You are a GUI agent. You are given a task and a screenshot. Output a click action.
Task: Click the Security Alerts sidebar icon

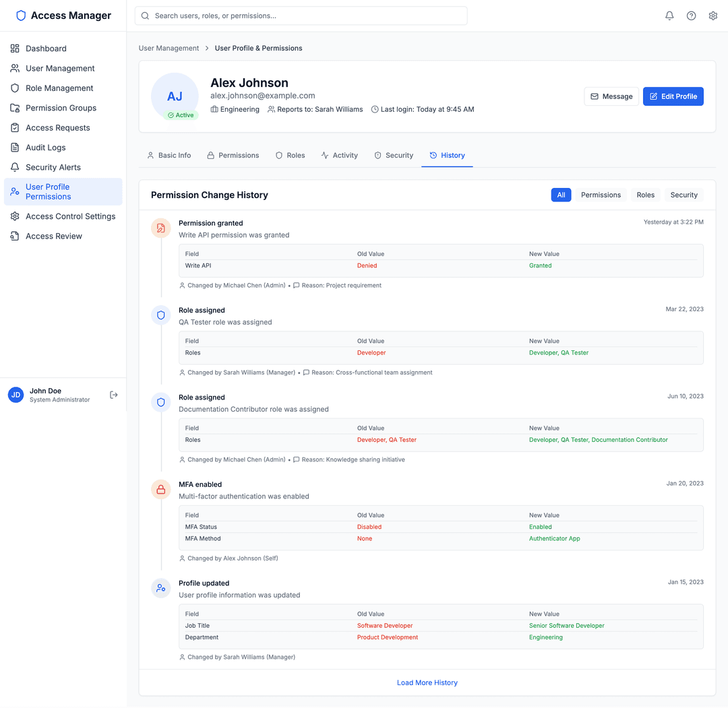click(15, 167)
